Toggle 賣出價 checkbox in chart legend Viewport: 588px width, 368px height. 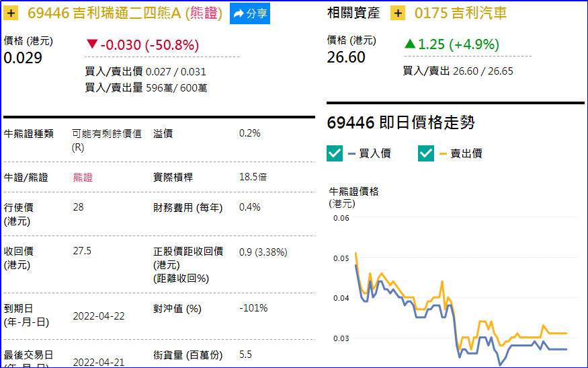[x=426, y=153]
